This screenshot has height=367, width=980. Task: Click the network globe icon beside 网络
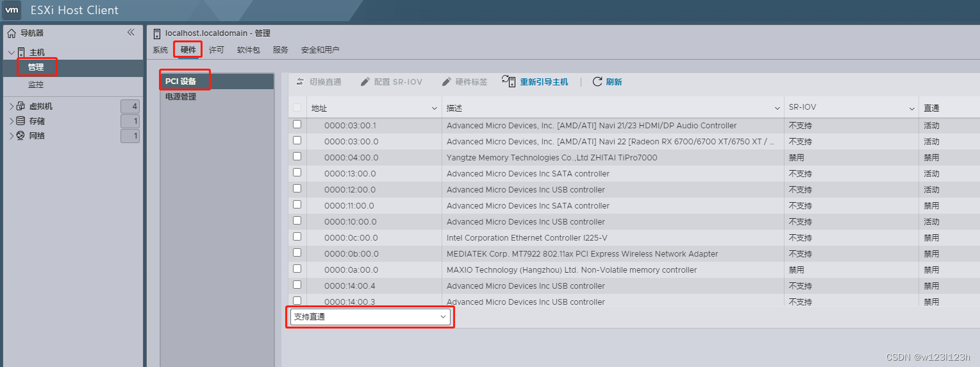coord(21,136)
